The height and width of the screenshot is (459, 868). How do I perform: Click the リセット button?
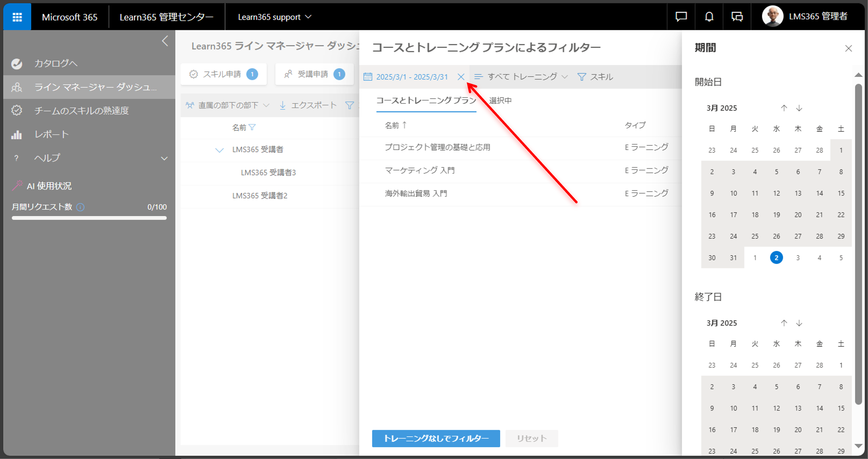pos(532,438)
